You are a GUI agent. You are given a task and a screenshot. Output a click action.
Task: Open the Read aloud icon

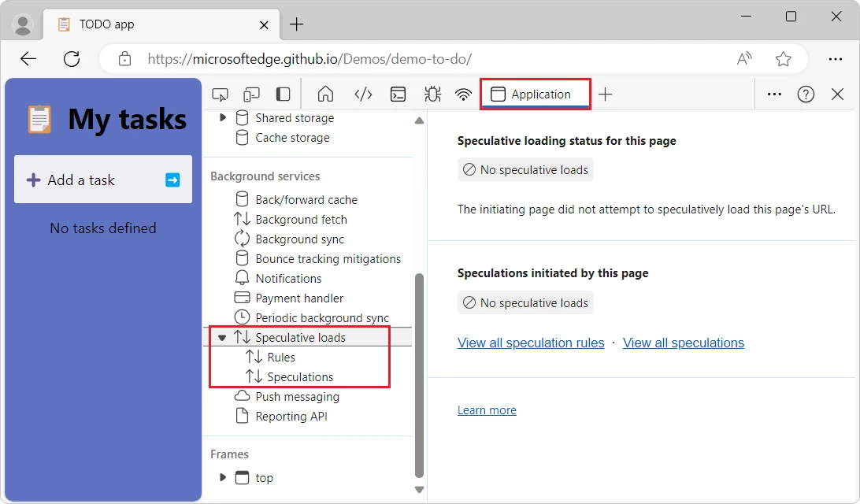(x=743, y=59)
